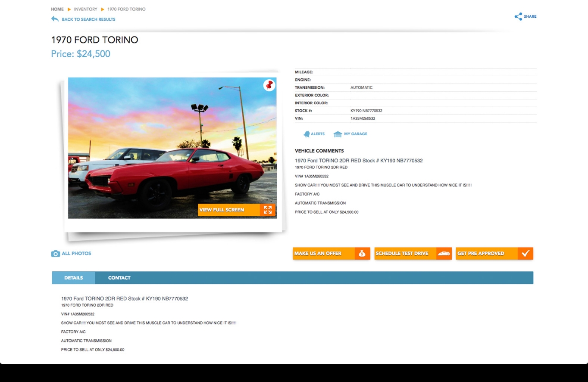Click the orange breadcrumb arrow after Home
This screenshot has width=588, height=382.
pyautogui.click(x=69, y=9)
